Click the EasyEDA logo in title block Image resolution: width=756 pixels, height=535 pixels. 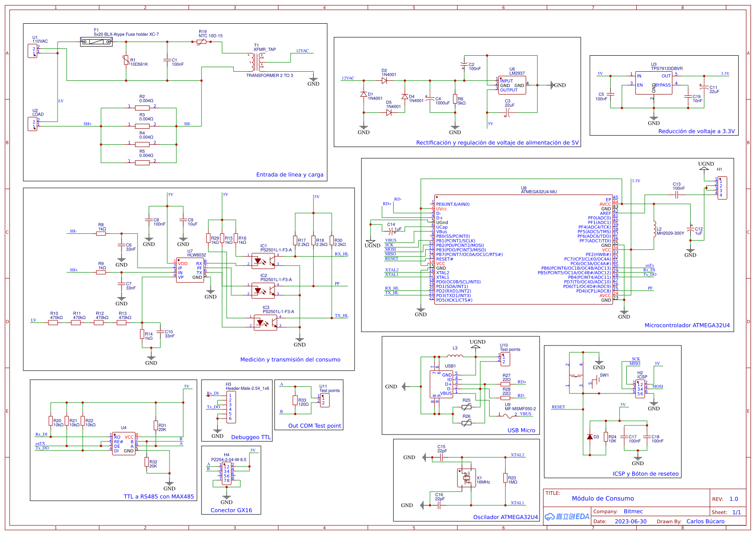[567, 516]
